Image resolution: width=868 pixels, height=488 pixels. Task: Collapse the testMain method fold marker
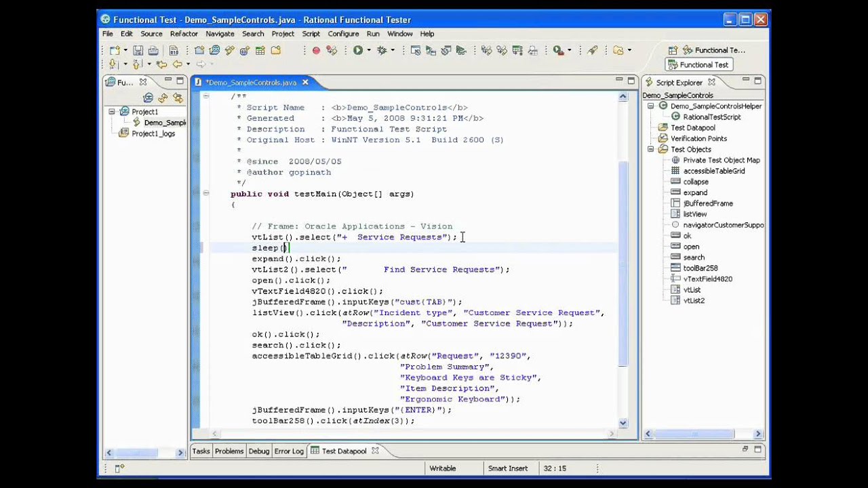coord(205,194)
